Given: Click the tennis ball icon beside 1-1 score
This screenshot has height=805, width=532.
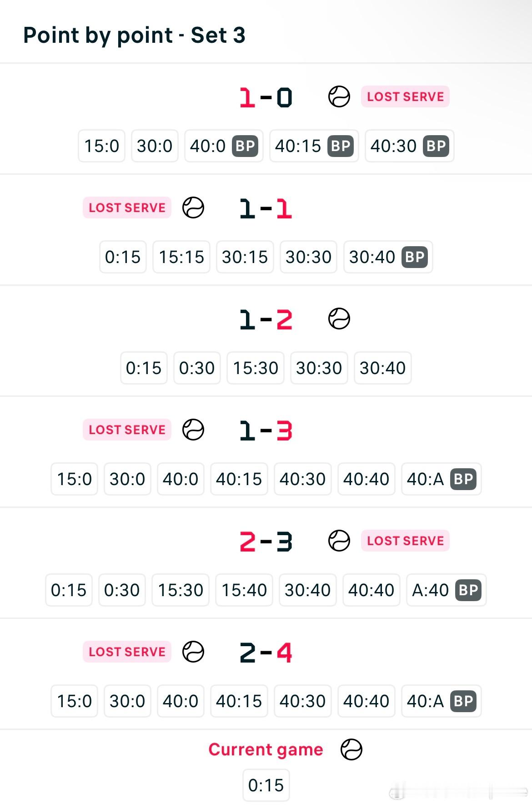Looking at the screenshot, I should point(193,208).
